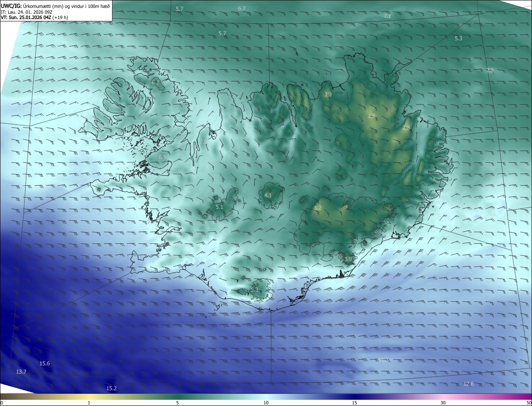This screenshot has width=532, height=406.
Task: Click the '50' label on the color scale
Action: pyautogui.click(x=529, y=403)
